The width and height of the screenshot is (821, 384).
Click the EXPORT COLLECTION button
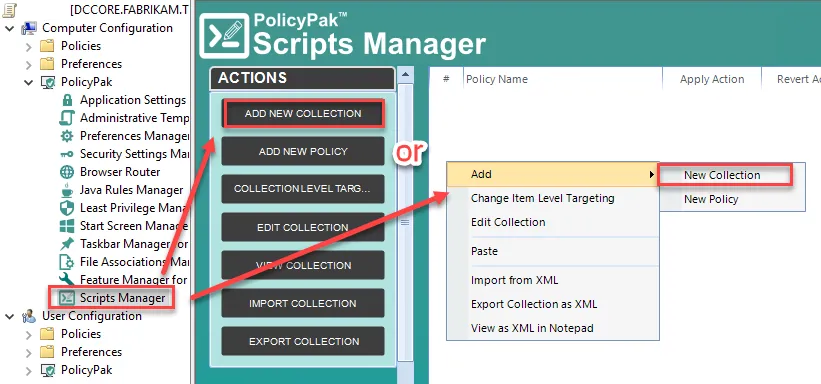tap(303, 342)
